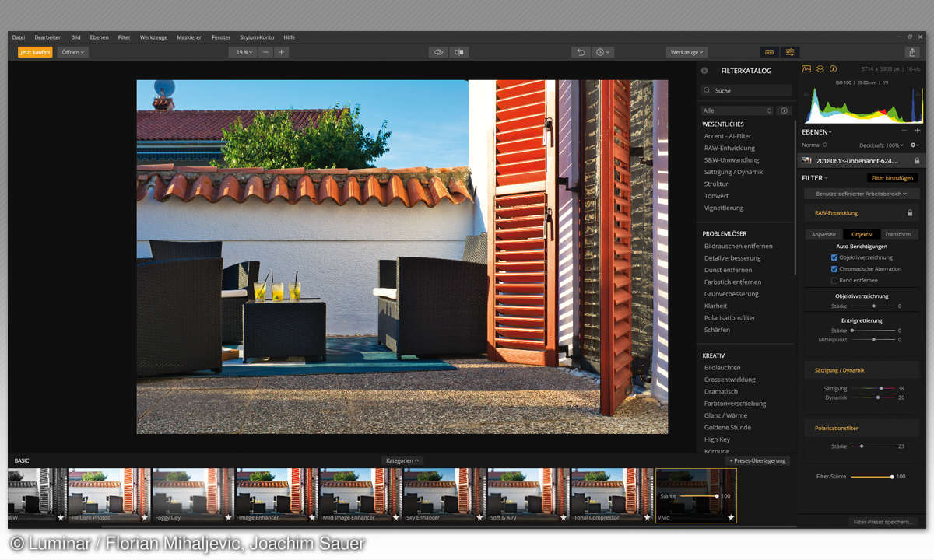The width and height of the screenshot is (934, 560).
Task: Enable the Rand entfernen checkbox
Action: tap(834, 280)
